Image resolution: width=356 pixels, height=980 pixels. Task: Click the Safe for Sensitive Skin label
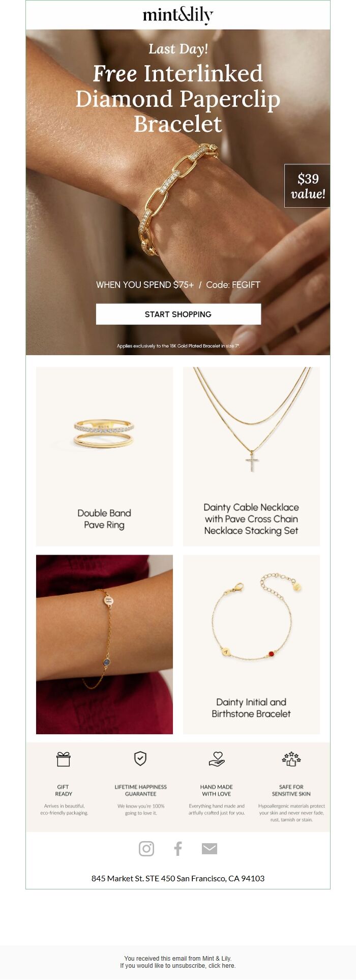(291, 790)
